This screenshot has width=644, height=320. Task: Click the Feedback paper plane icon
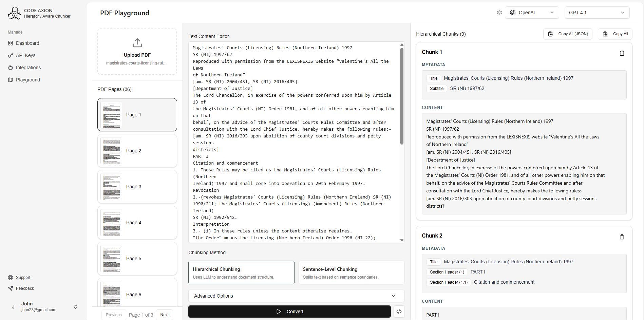(11, 288)
